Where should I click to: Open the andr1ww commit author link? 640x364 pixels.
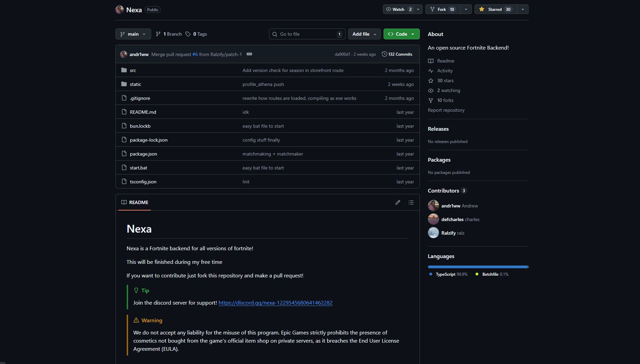(139, 54)
